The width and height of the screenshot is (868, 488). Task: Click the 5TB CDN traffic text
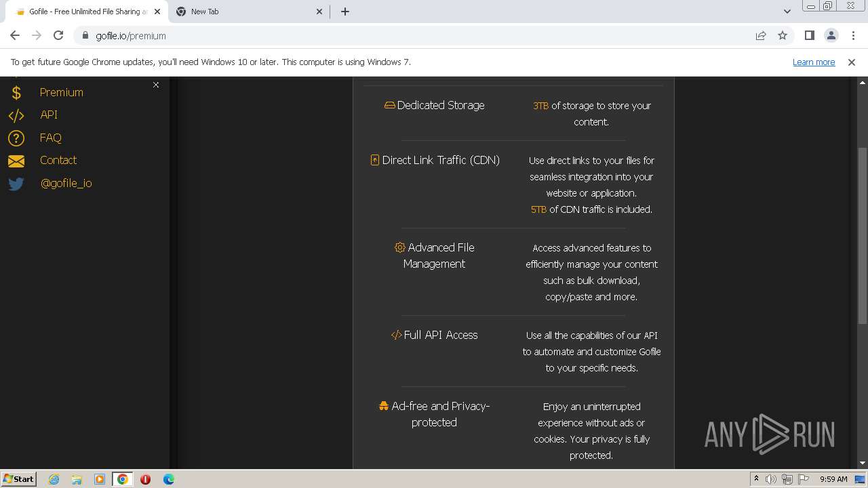pyautogui.click(x=538, y=209)
